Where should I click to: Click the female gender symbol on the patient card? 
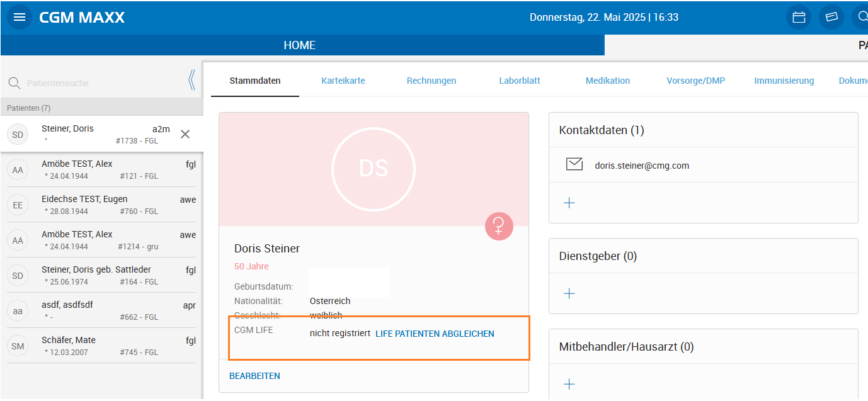click(x=499, y=226)
